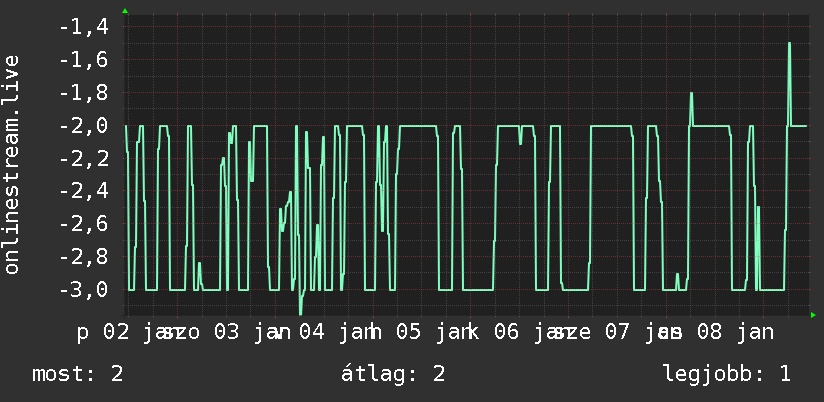Click the 'átlag: 2' average value

tap(393, 374)
